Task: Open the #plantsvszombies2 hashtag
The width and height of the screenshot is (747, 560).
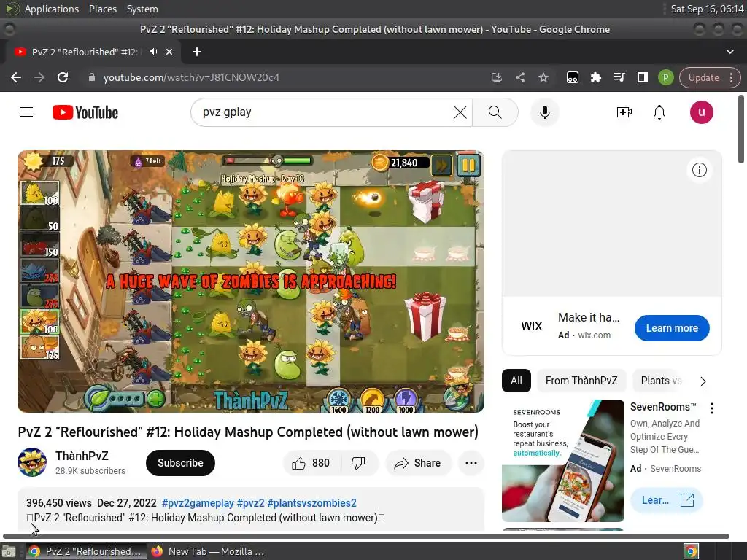Action: 311,503
